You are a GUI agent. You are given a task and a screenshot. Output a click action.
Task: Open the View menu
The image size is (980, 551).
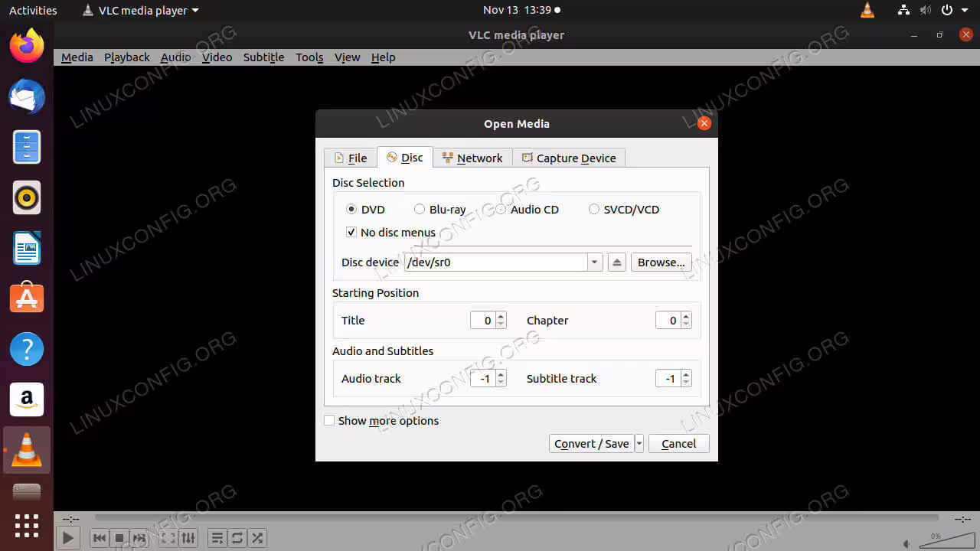(347, 57)
